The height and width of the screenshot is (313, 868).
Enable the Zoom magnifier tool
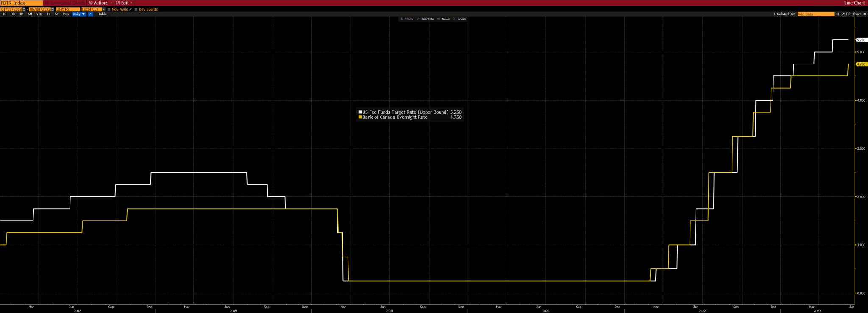(459, 19)
